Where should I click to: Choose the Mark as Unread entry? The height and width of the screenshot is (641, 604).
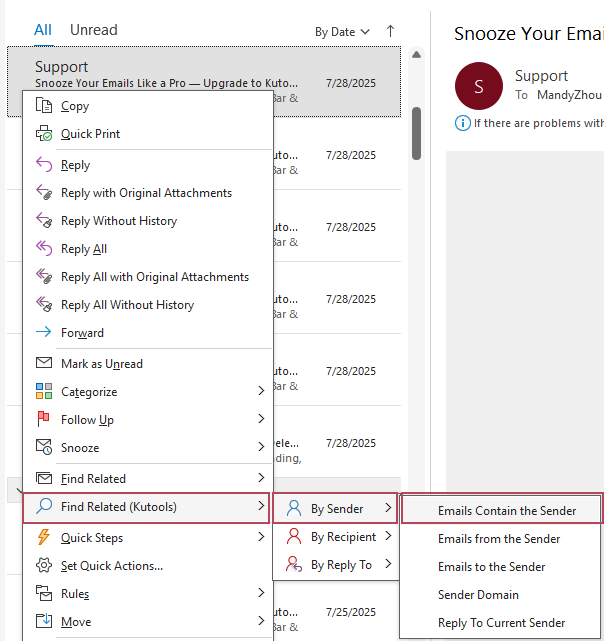[x=148, y=363]
